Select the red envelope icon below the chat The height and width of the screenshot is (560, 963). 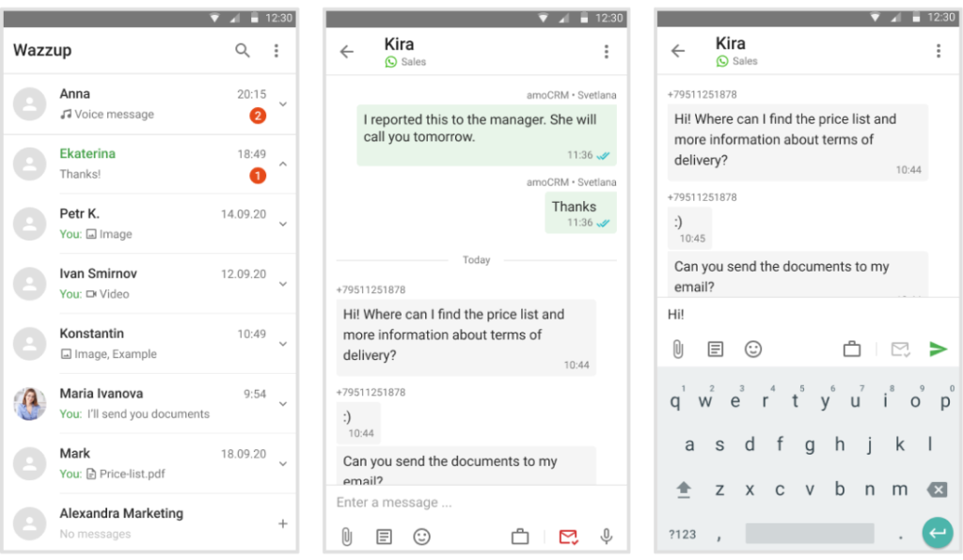click(x=568, y=537)
